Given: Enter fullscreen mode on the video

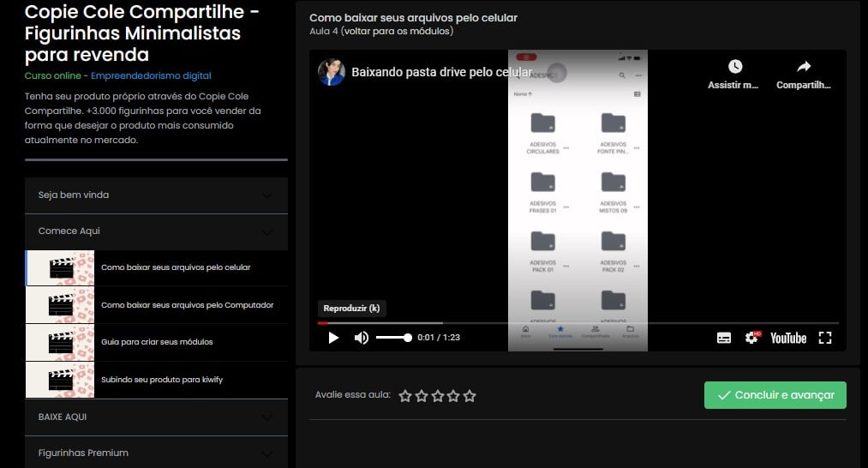Looking at the screenshot, I should tap(825, 338).
